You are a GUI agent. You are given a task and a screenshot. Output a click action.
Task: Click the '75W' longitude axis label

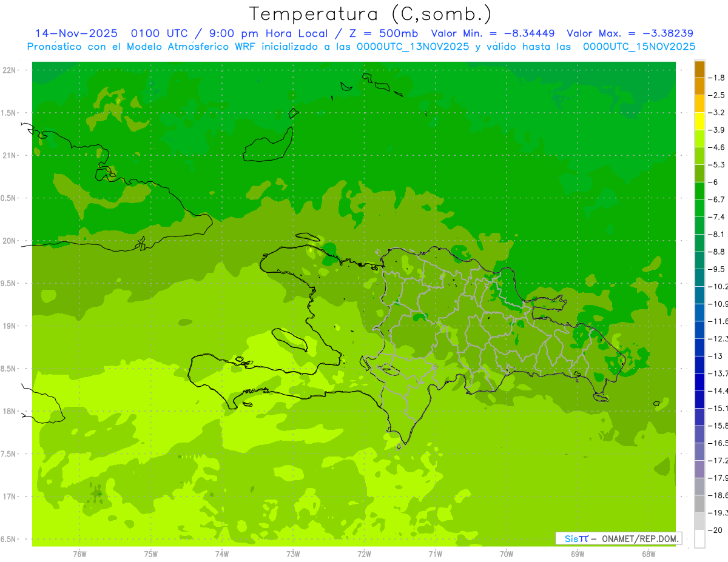[151, 554]
